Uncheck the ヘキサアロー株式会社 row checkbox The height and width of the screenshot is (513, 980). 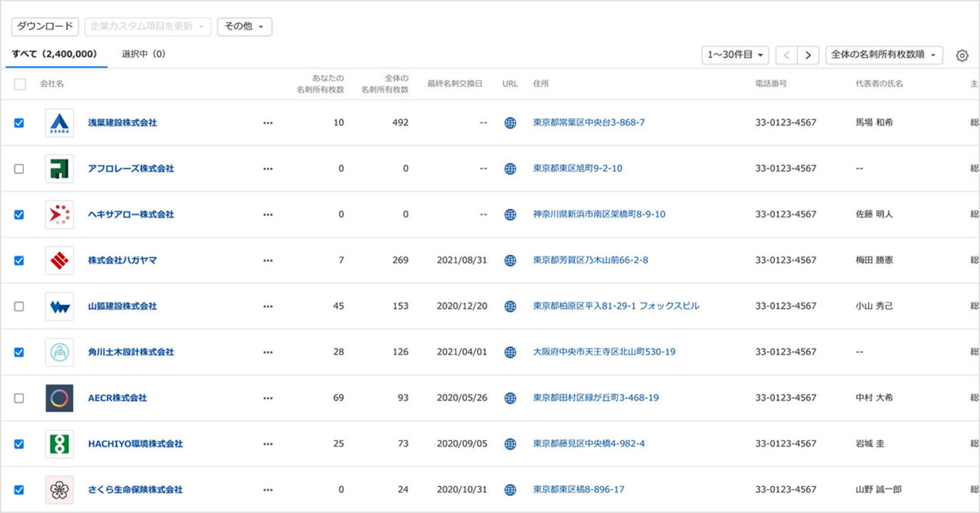20,214
